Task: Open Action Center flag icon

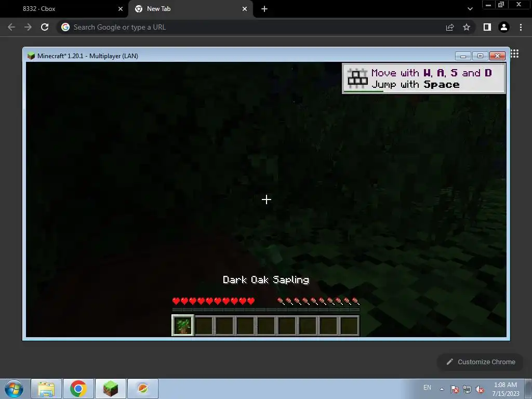Action: 455,389
